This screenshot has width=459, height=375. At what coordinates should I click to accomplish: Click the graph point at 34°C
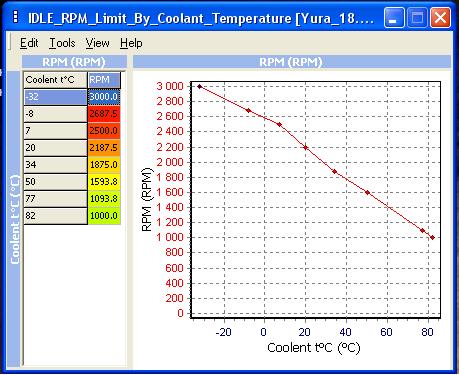(x=335, y=172)
